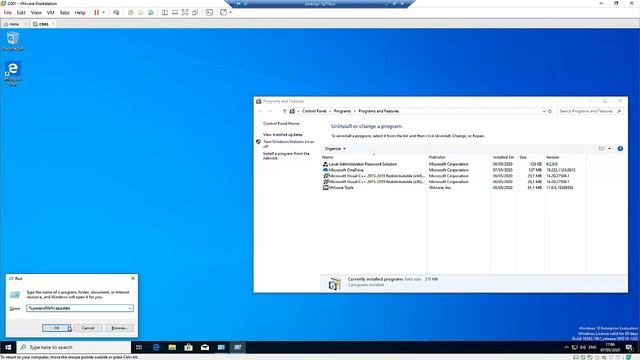Image resolution: width=640 pixels, height=360 pixels.
Task: Click Browse in the Run dialog
Action: tap(119, 328)
